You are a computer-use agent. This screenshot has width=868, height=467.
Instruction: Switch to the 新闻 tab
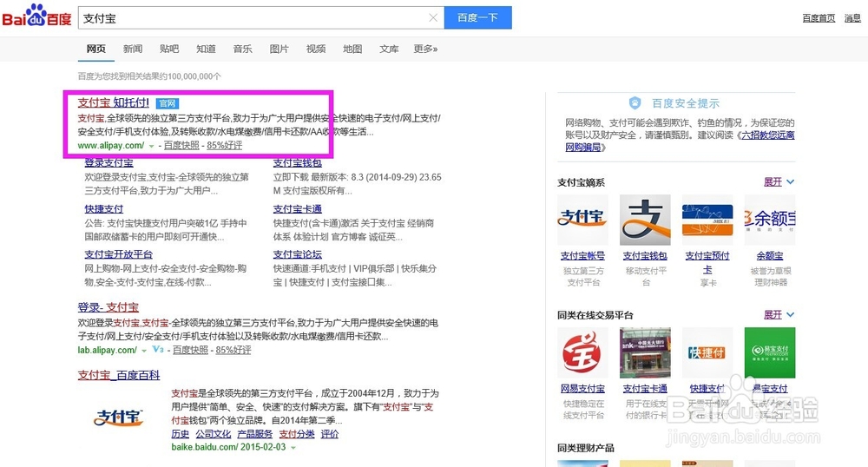133,49
